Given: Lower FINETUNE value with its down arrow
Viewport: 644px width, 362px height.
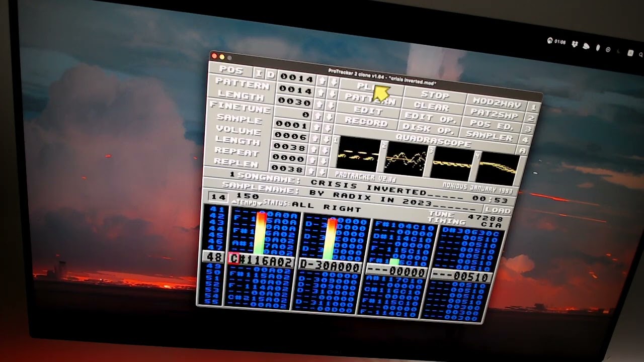Looking at the screenshot, I should (330, 117).
